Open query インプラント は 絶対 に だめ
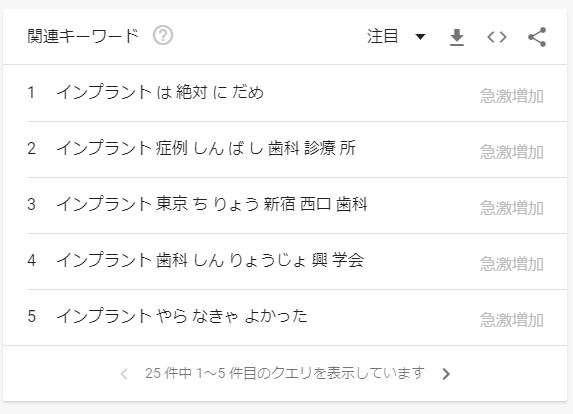Screen dimensions: 573x414 (x=160, y=92)
